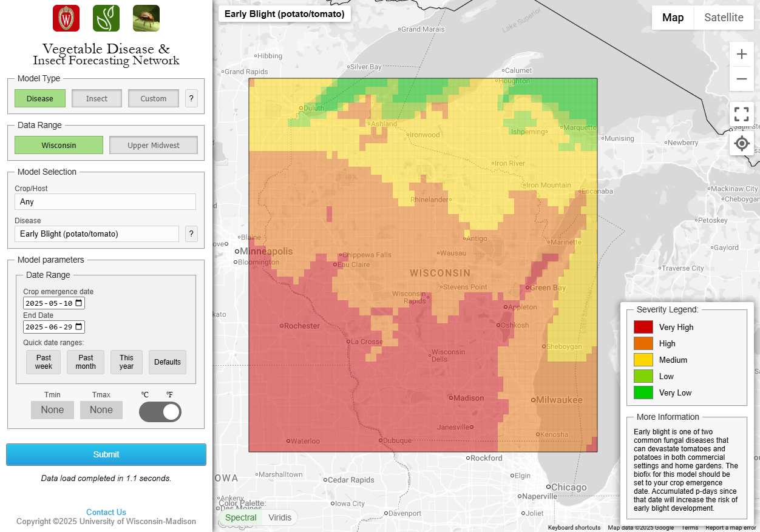Toggle fullscreen map view

pos(741,114)
